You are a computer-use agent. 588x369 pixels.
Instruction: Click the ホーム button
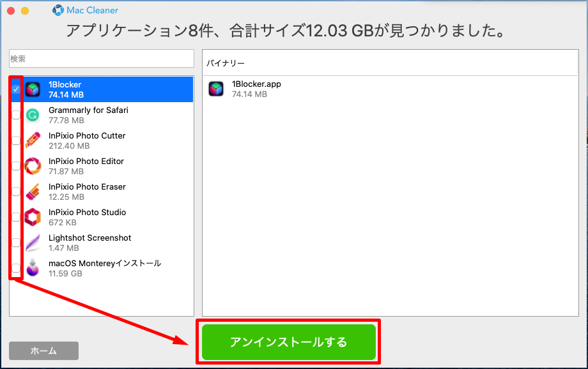(43, 350)
